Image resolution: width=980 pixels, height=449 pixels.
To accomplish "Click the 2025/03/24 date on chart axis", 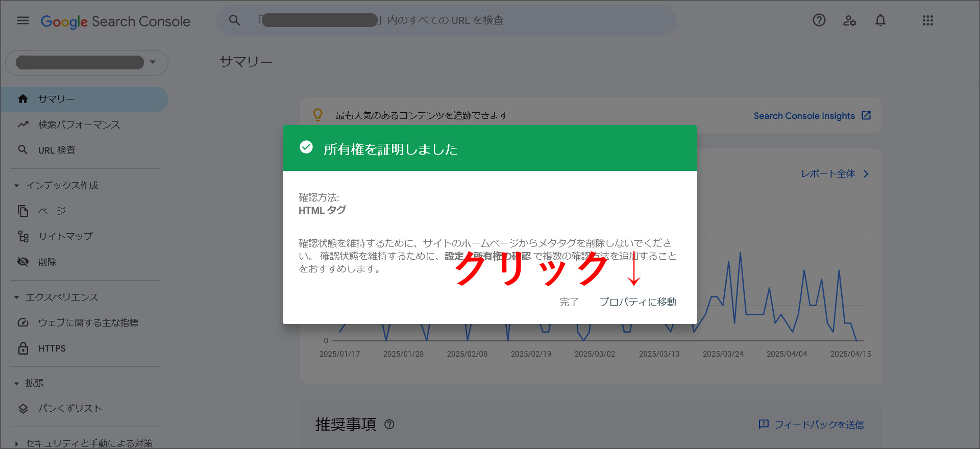I will tap(723, 354).
